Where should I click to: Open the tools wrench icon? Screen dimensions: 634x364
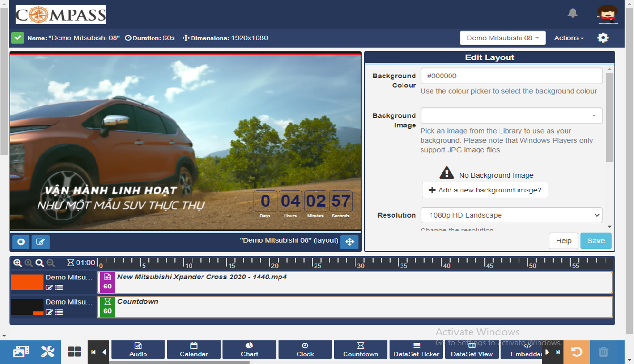[x=48, y=352]
